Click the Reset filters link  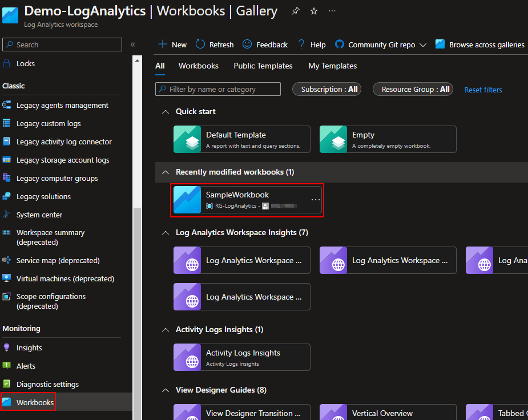(483, 90)
